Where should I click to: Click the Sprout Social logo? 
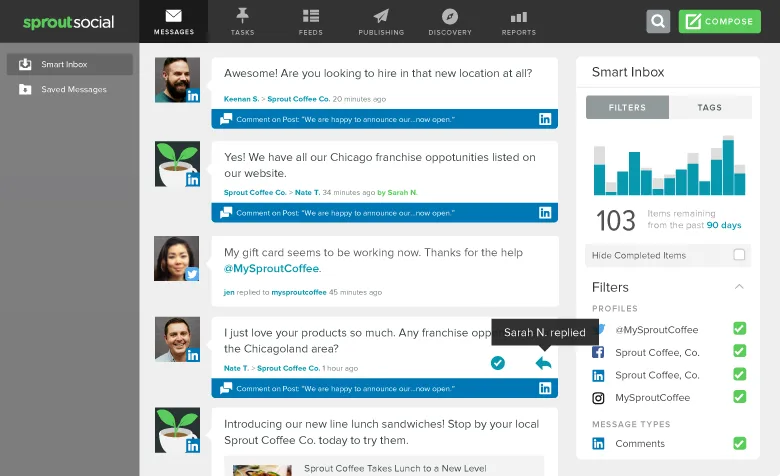tap(69, 22)
